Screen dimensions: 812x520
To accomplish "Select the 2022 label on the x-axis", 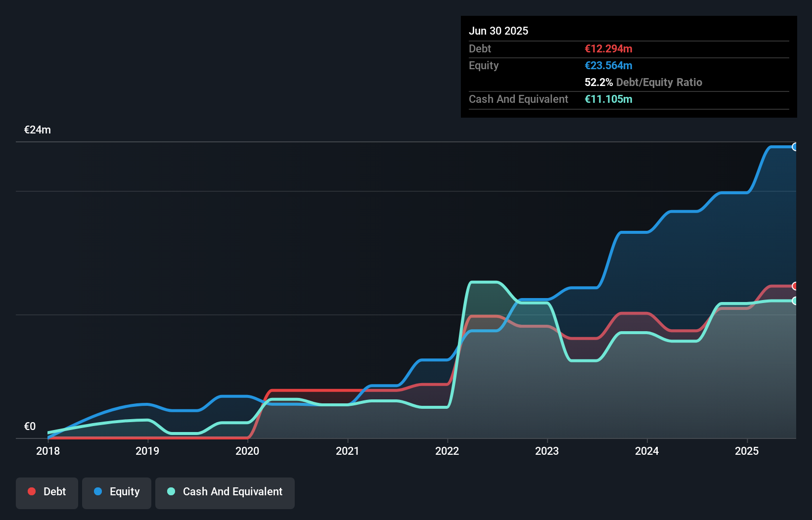I will pos(448,451).
